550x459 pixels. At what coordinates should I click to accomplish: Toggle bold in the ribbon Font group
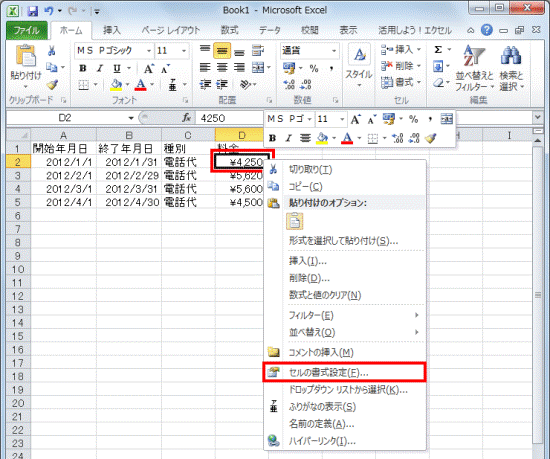point(83,68)
